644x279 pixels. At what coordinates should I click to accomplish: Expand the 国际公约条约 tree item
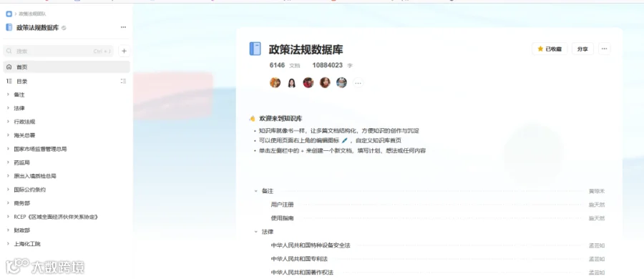pyautogui.click(x=8, y=190)
